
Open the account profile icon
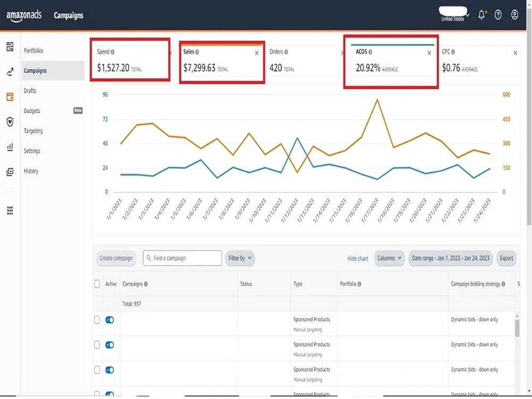coord(514,15)
